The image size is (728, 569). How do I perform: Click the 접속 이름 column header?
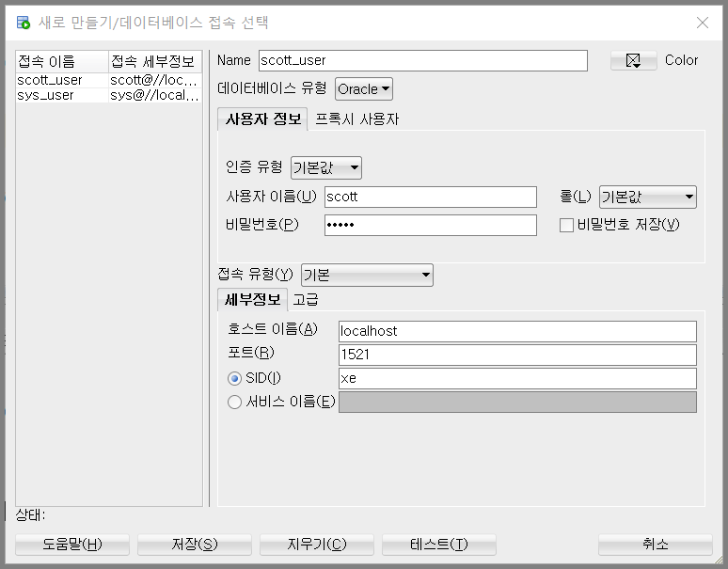(x=62, y=61)
